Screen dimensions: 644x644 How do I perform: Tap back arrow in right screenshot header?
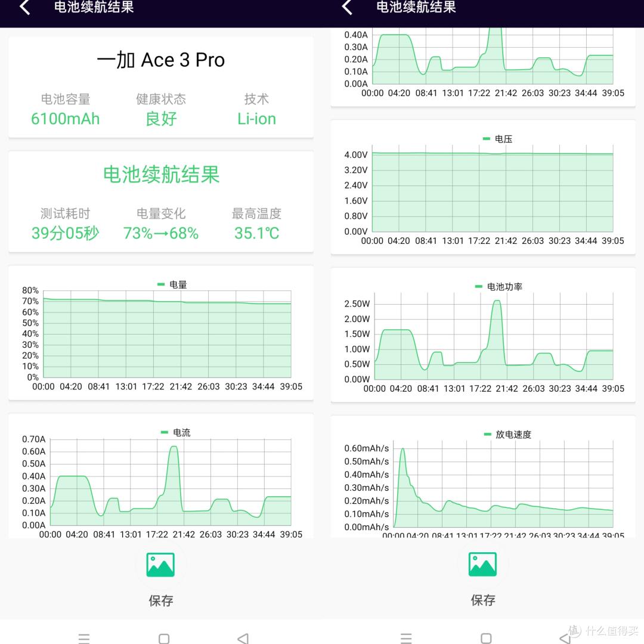(347, 7)
